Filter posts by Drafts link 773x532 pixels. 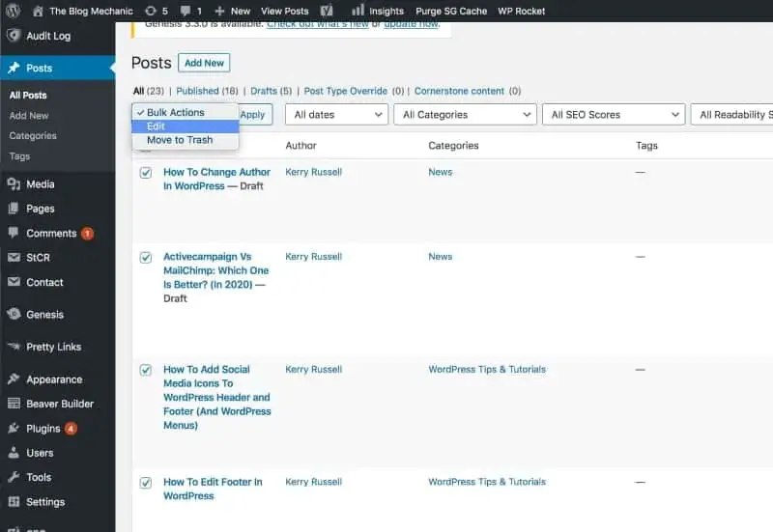point(263,91)
